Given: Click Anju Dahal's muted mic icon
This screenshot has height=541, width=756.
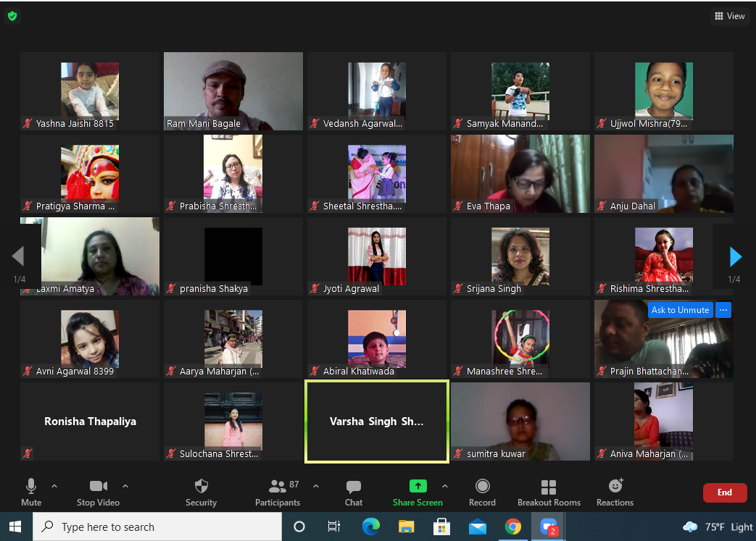Looking at the screenshot, I should pyautogui.click(x=602, y=206).
